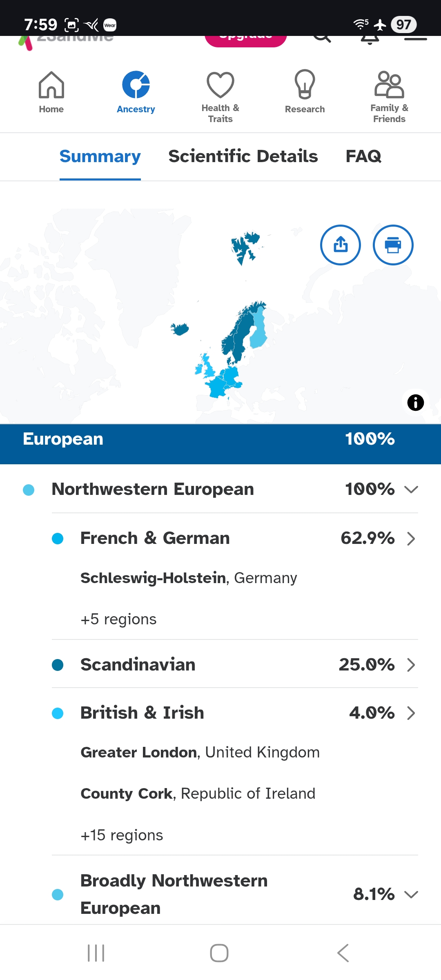Image resolution: width=441 pixels, height=980 pixels.
Task: Tap the share icon on map
Action: (341, 245)
